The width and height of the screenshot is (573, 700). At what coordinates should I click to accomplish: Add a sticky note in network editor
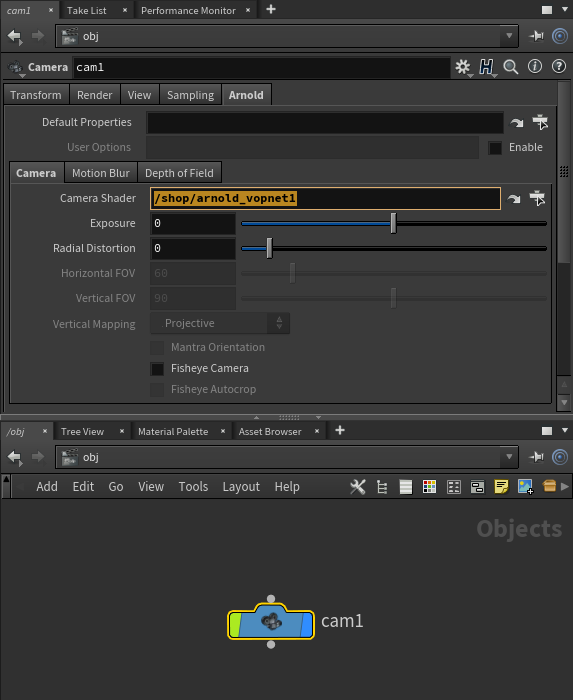(x=501, y=487)
